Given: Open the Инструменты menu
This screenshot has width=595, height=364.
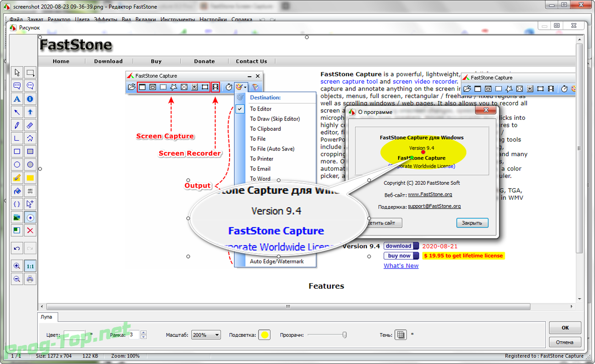Looking at the screenshot, I should (x=178, y=20).
